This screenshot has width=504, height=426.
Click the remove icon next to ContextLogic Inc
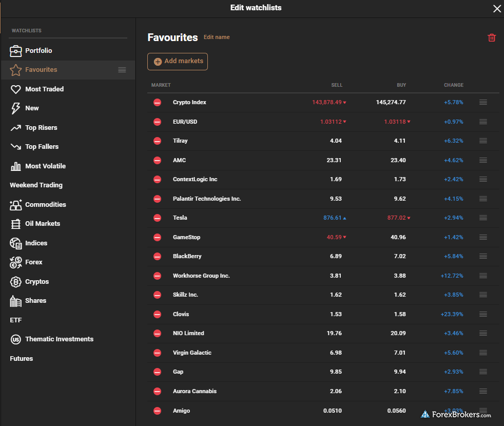[x=157, y=180]
